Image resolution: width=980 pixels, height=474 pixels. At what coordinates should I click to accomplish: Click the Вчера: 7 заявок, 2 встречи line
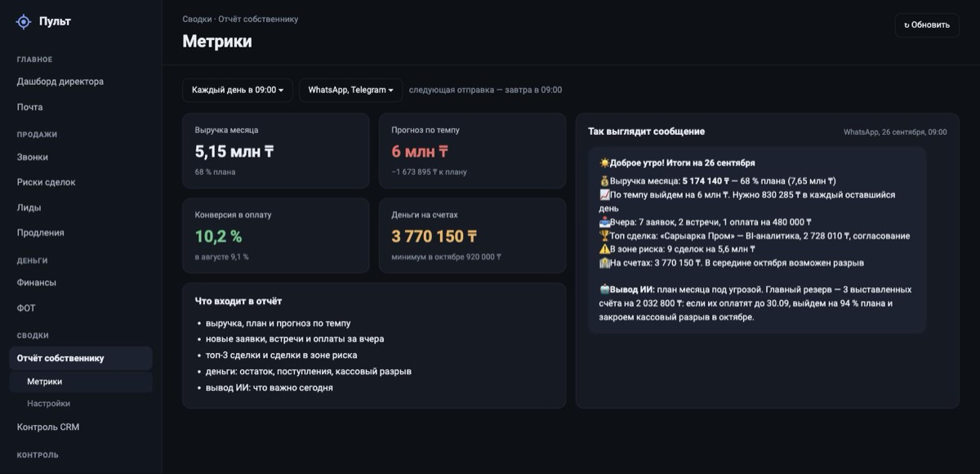(x=706, y=221)
